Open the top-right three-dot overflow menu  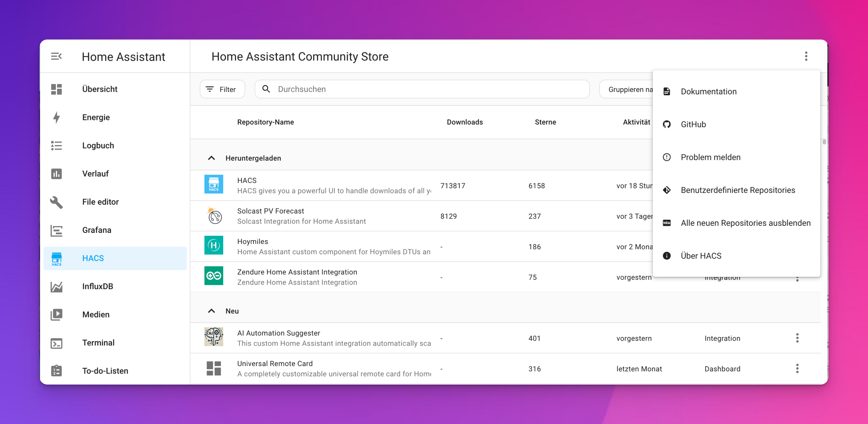coord(806,56)
